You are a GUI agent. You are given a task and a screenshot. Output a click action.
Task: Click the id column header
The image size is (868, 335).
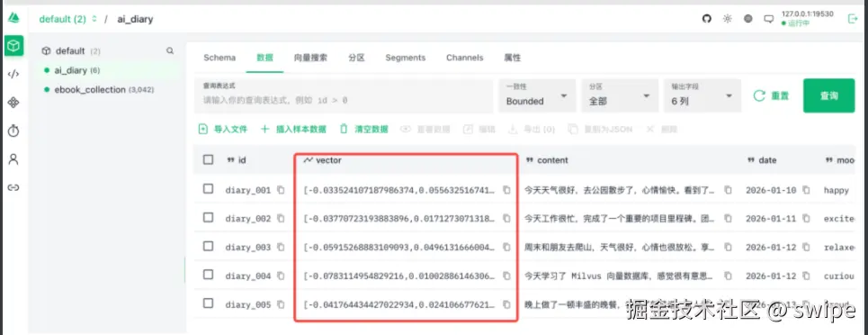[x=237, y=160]
